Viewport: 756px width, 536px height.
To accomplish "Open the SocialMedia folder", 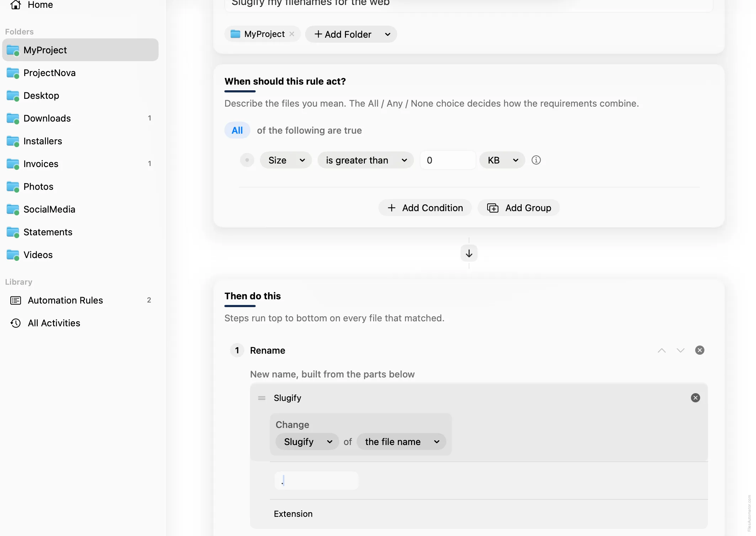I will coord(80,209).
